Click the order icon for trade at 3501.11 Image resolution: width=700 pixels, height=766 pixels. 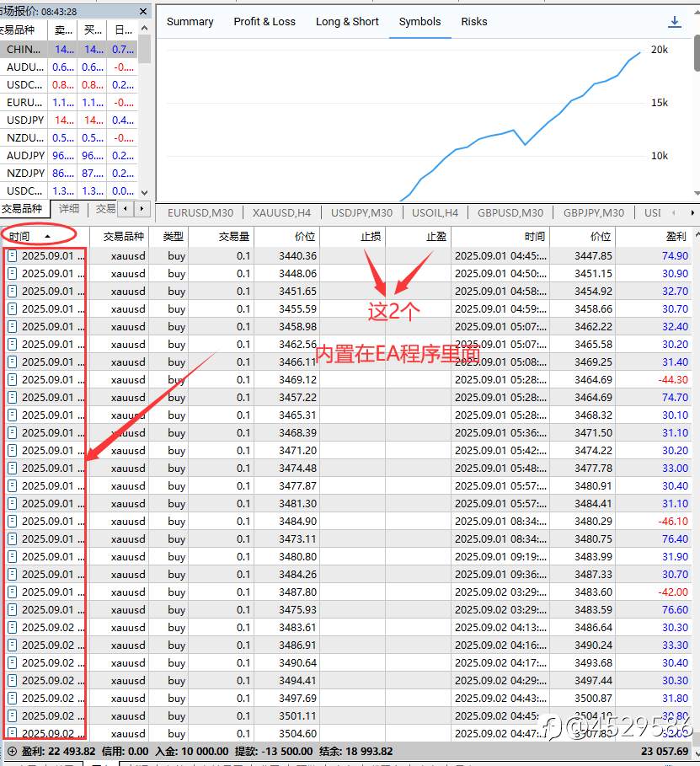point(13,715)
